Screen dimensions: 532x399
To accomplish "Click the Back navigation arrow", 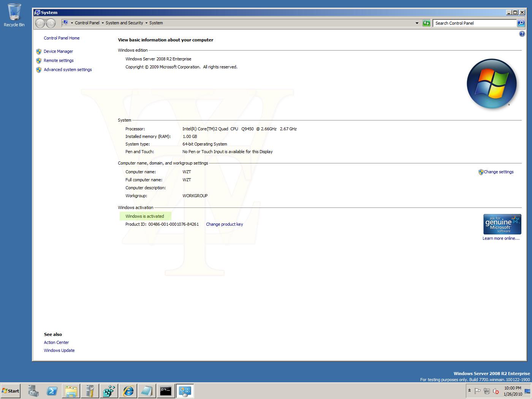I will click(40, 23).
